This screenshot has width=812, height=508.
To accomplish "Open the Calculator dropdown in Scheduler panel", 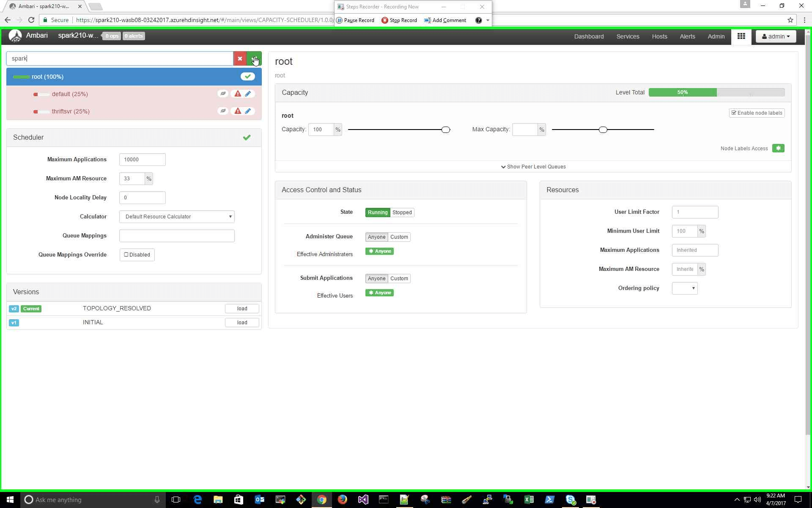I will [x=176, y=216].
